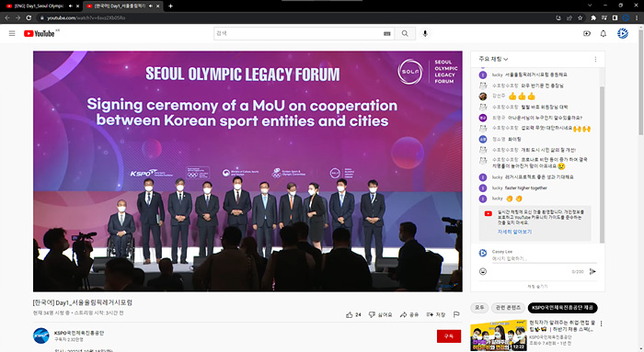The image size is (644, 352).
Task: Open the notifications bell
Action: 603,34
